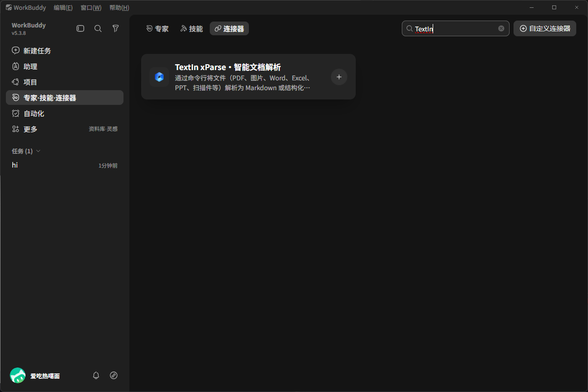Start a new task via 新建任务
This screenshot has height=392, width=588.
click(65, 50)
